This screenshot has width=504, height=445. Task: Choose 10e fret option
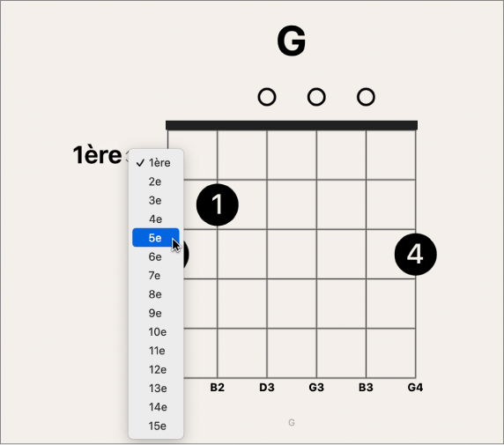156,331
